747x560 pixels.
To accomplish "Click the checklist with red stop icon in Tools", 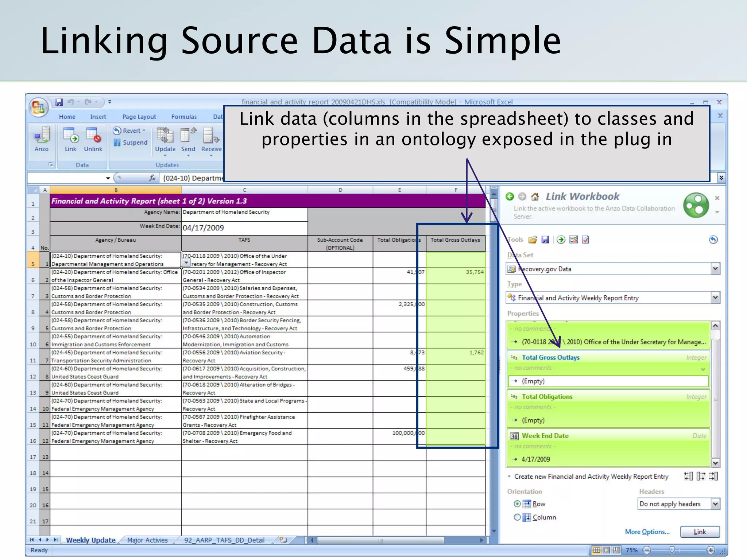I will click(573, 240).
